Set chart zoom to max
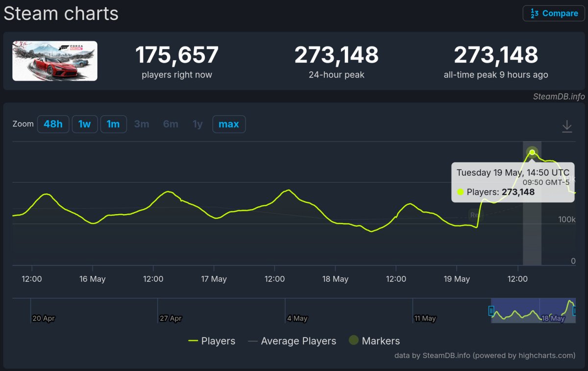This screenshot has height=371, width=588. click(x=229, y=124)
